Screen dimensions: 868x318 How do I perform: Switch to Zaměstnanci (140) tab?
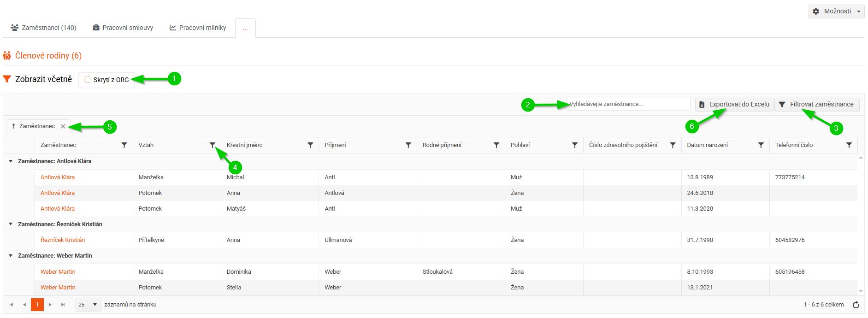pyautogui.click(x=44, y=28)
